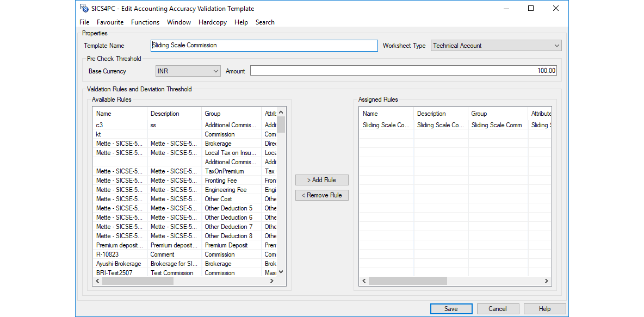
Task: Open the File menu
Action: point(84,22)
